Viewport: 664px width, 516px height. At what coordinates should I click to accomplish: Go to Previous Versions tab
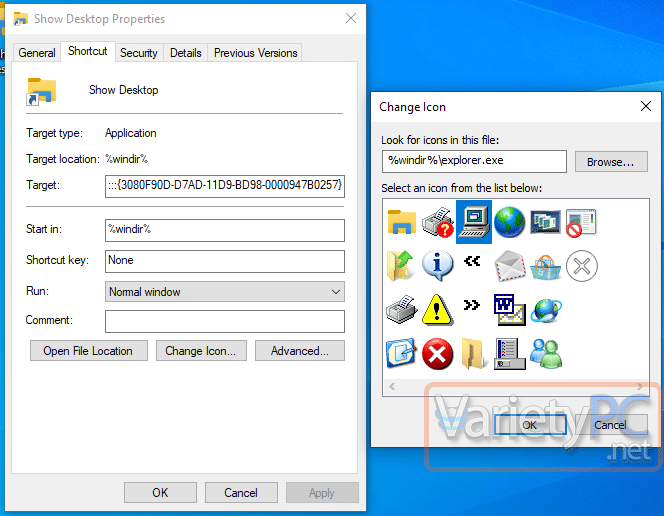[x=255, y=53]
